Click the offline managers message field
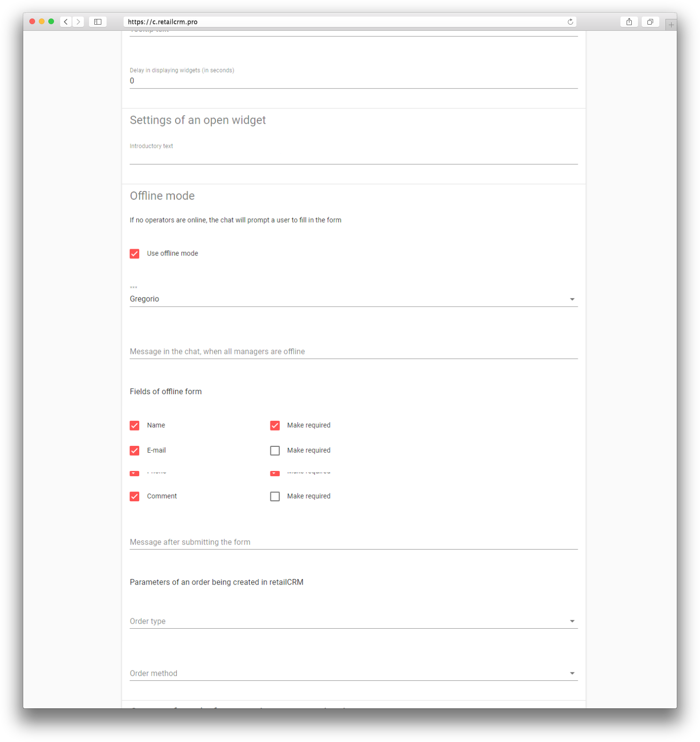The width and height of the screenshot is (700, 742). pos(353,352)
